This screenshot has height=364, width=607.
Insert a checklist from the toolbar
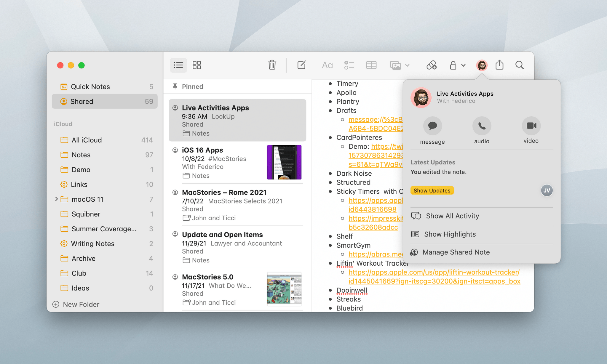pyautogui.click(x=349, y=65)
